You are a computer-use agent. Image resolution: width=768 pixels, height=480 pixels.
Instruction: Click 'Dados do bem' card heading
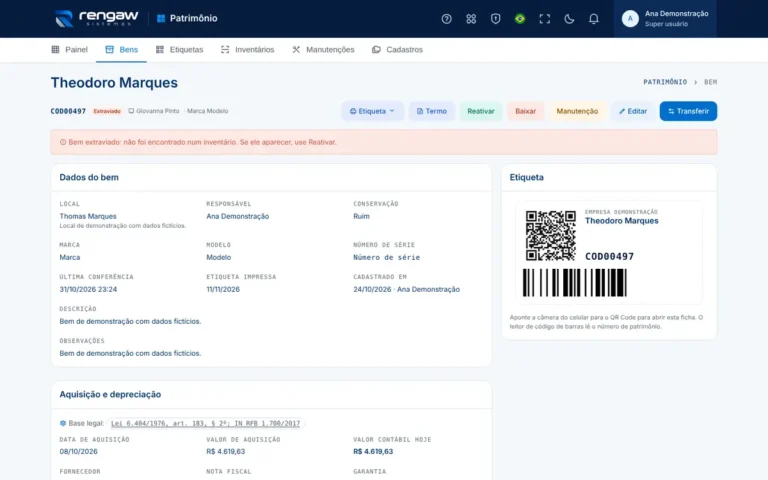pos(89,177)
